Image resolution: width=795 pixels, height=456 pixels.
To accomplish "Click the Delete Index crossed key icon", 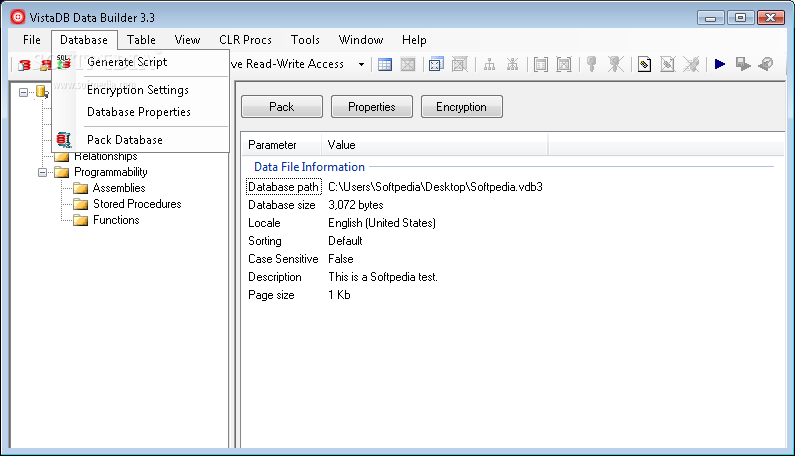I will (616, 64).
